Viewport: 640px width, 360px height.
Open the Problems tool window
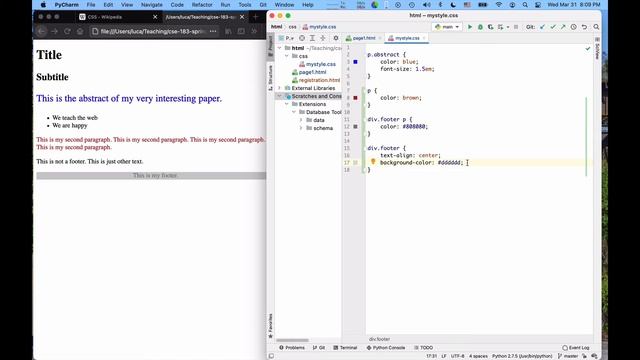click(x=292, y=348)
